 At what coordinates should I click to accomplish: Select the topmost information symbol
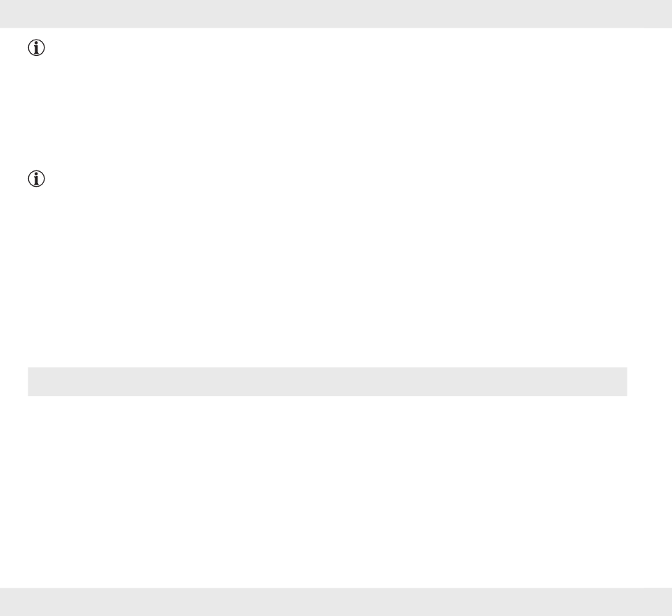tap(36, 47)
